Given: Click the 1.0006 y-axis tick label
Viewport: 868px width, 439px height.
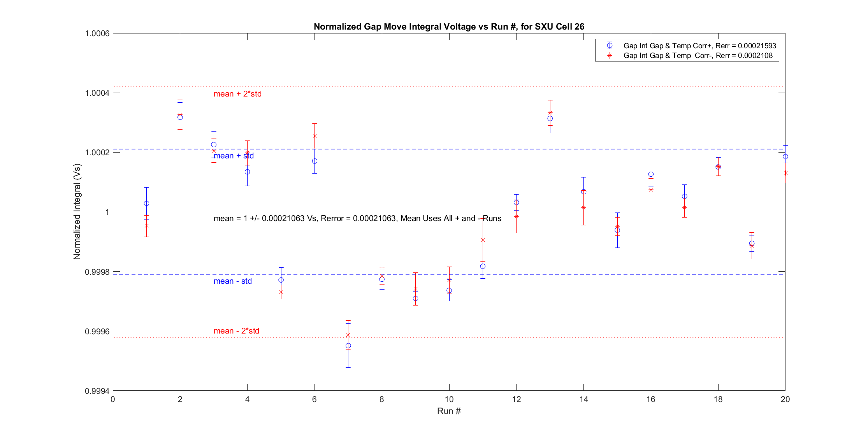Looking at the screenshot, I should click(97, 33).
